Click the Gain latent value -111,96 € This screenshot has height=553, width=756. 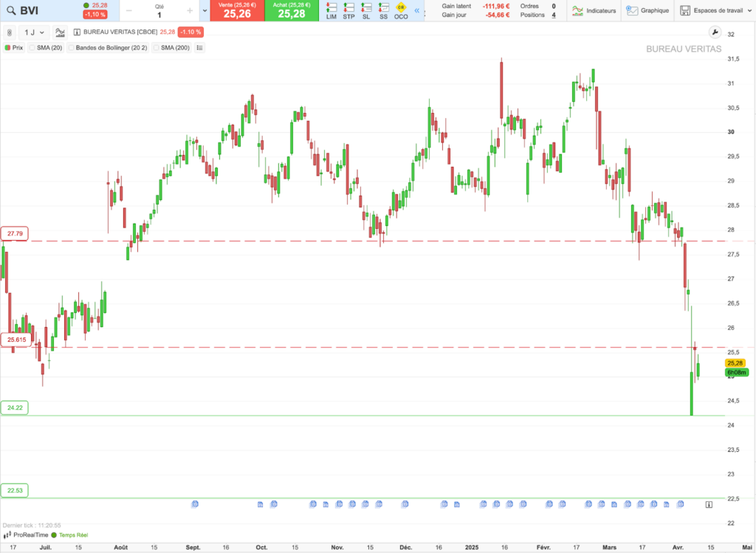pos(495,6)
